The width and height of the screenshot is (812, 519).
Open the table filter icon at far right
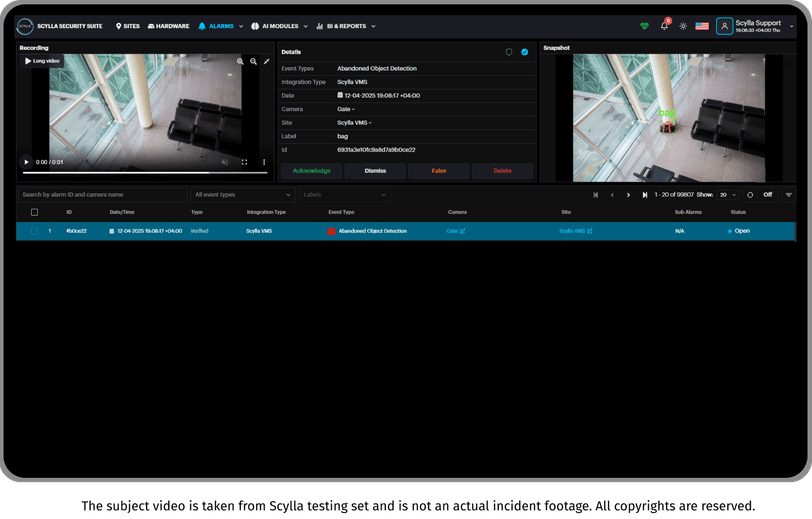click(789, 195)
